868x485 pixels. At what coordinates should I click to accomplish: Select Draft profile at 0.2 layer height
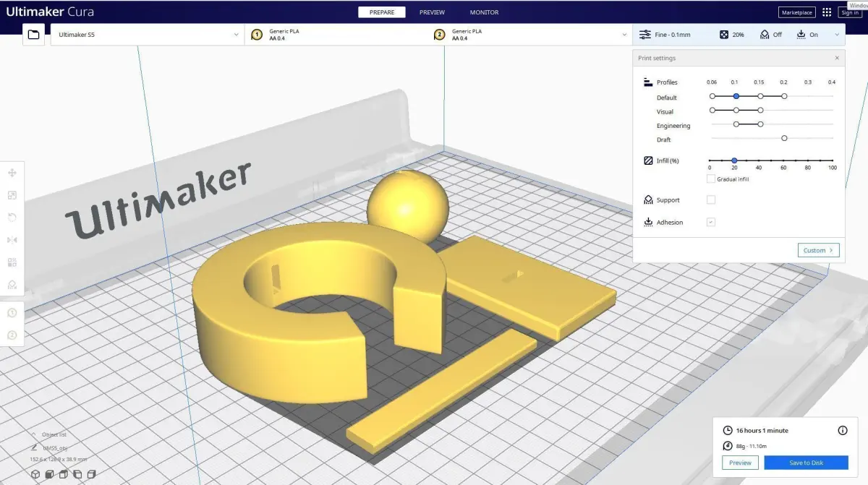784,138
